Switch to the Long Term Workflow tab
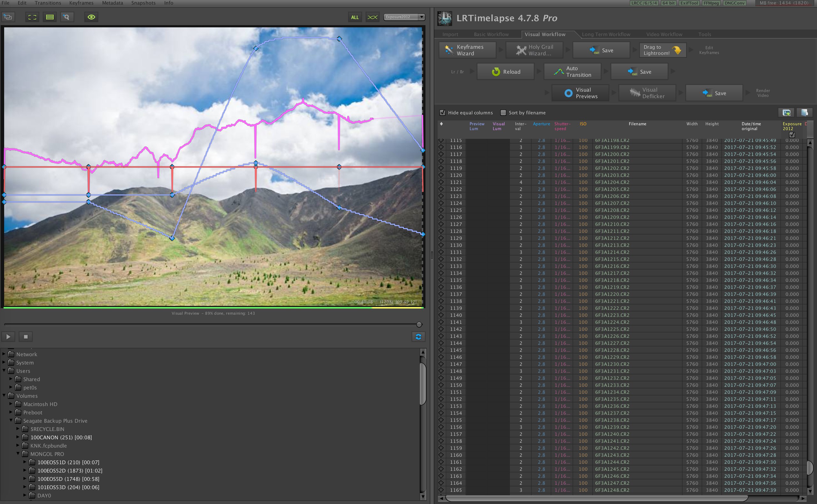817x504 pixels. [x=606, y=34]
